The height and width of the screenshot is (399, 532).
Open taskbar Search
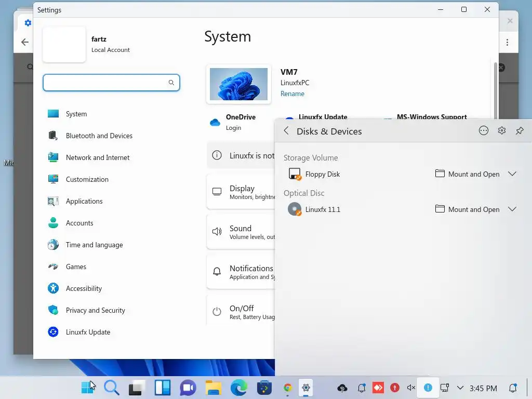112,388
